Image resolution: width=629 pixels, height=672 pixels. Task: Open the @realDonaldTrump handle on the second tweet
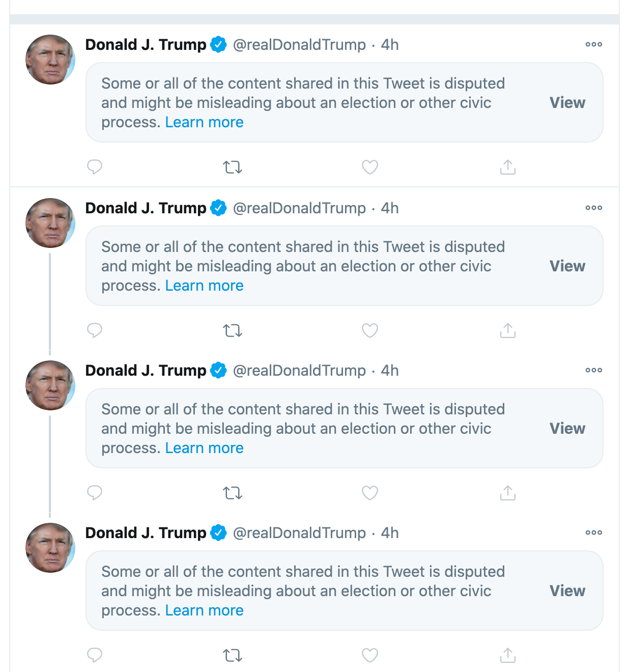[299, 208]
